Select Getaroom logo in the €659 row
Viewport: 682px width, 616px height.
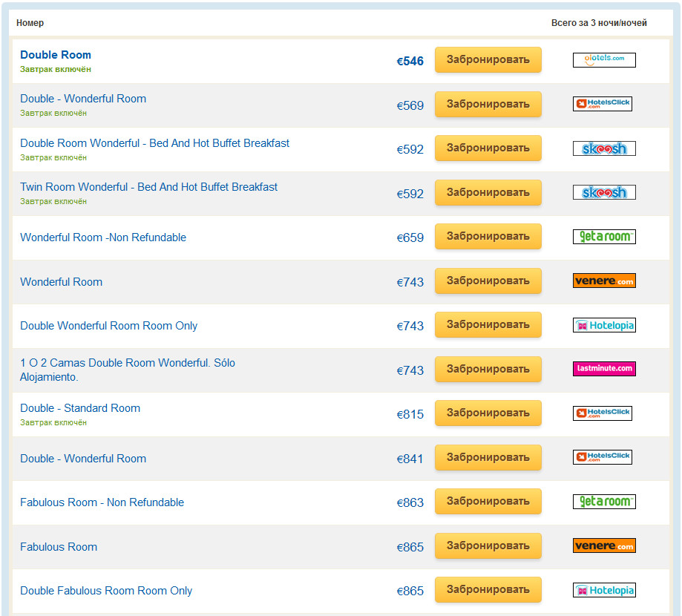pos(604,237)
